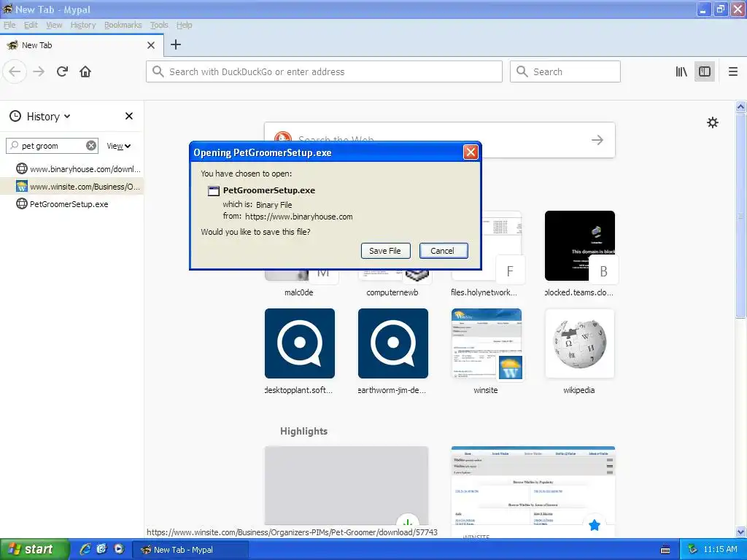Viewport: 747px width, 560px height.
Task: Focus the 'pet groom' history search field
Action: click(x=52, y=146)
